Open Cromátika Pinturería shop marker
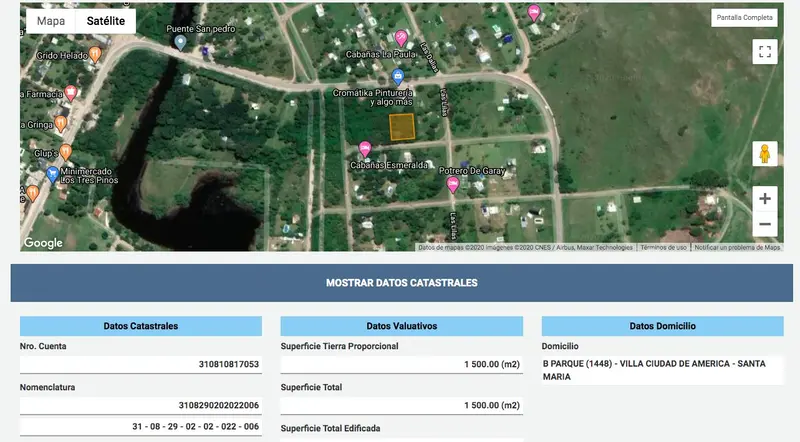Viewport: 800px width, 442px height. point(398,77)
